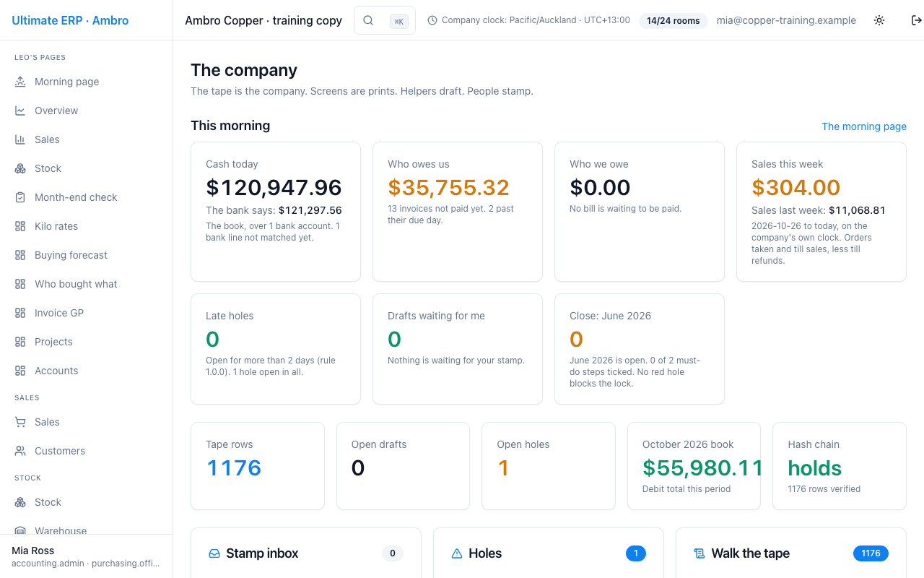Click the Holes warning triangle icon
Viewport: 924px width, 578px height.
pos(457,553)
